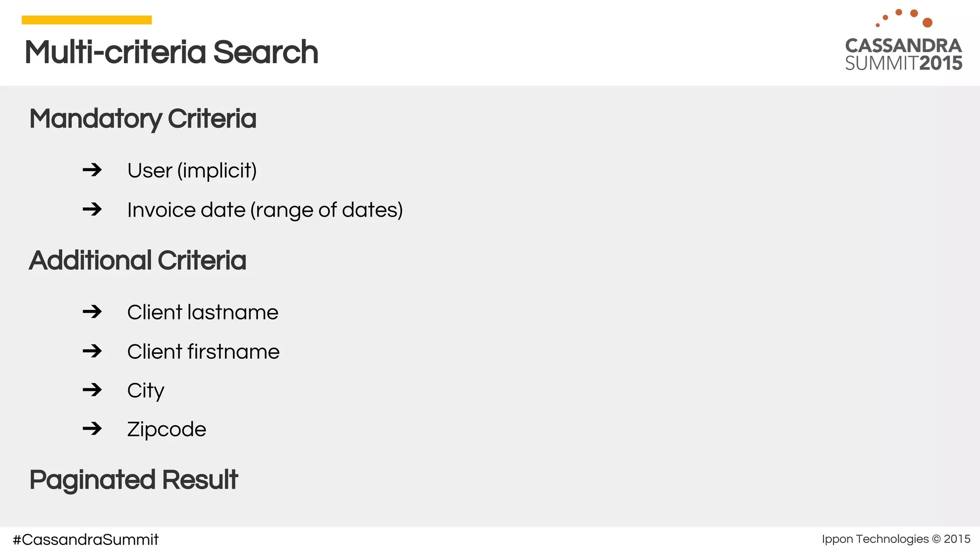Click the Multi-criteria Search slide title

[x=171, y=52]
